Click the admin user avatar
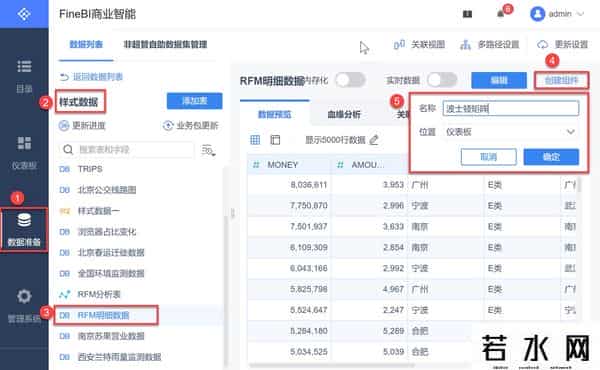 [x=537, y=14]
